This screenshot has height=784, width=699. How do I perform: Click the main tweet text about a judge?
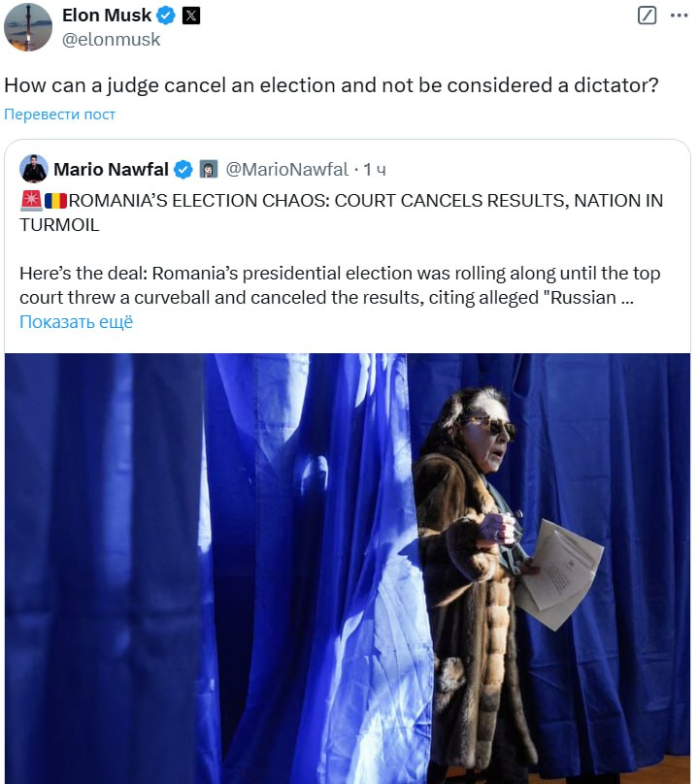pyautogui.click(x=331, y=85)
